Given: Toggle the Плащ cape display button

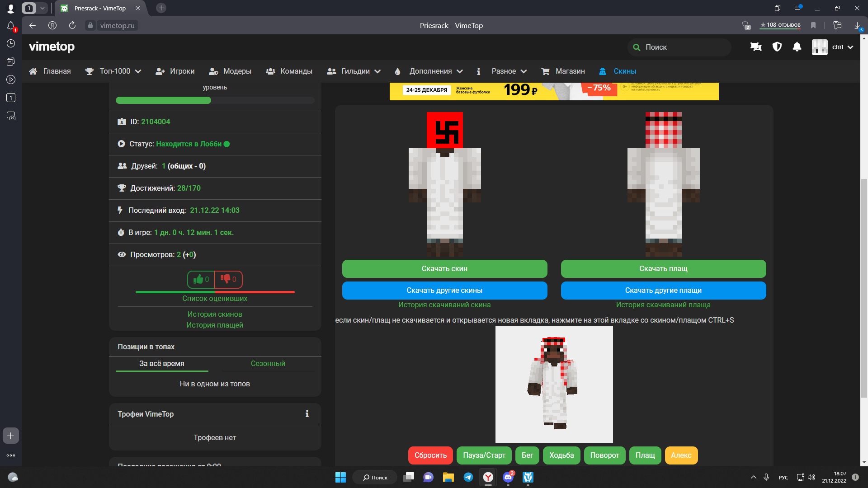Looking at the screenshot, I should [x=645, y=455].
